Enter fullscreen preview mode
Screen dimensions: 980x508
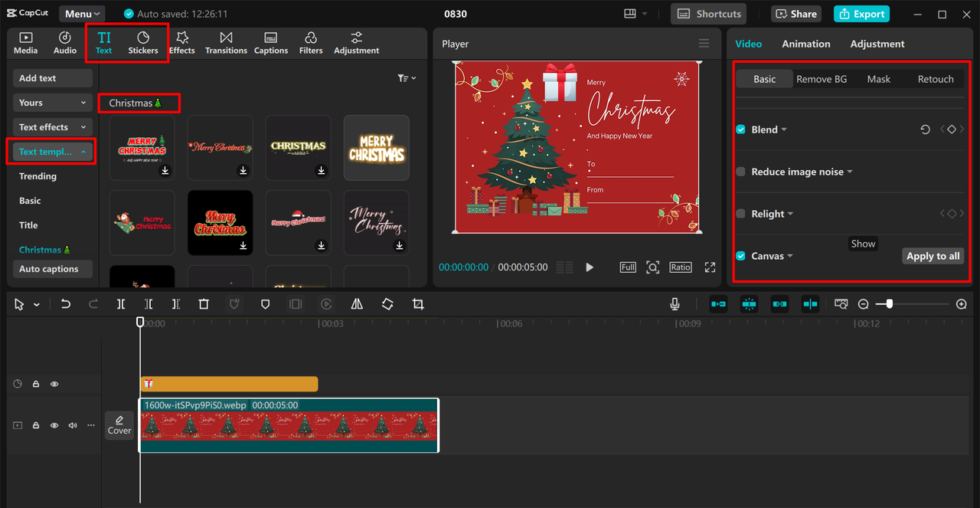(x=710, y=267)
